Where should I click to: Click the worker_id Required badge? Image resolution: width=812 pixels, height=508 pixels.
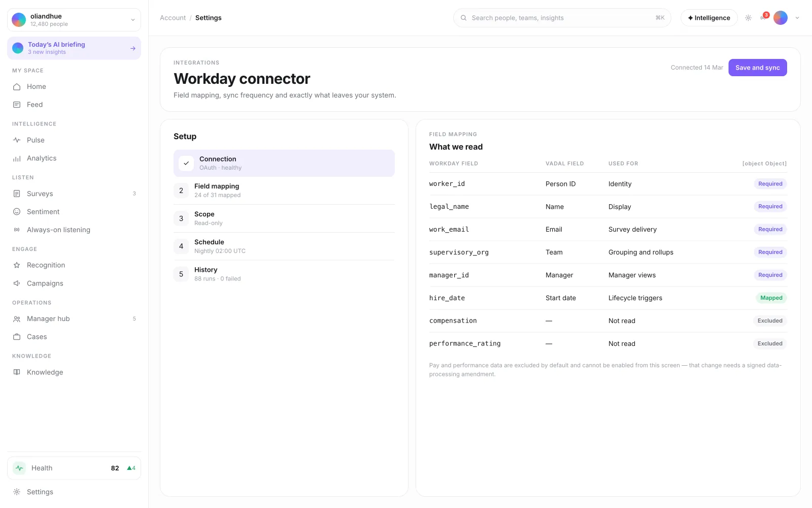tap(770, 184)
